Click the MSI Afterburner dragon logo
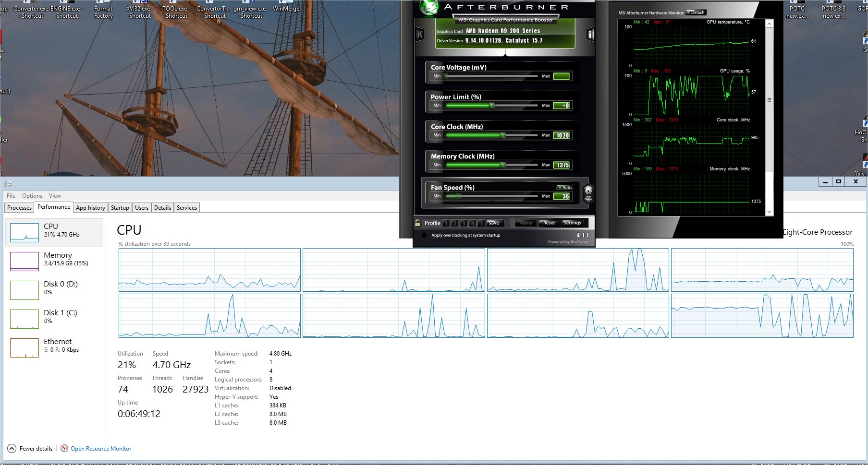 428,7
